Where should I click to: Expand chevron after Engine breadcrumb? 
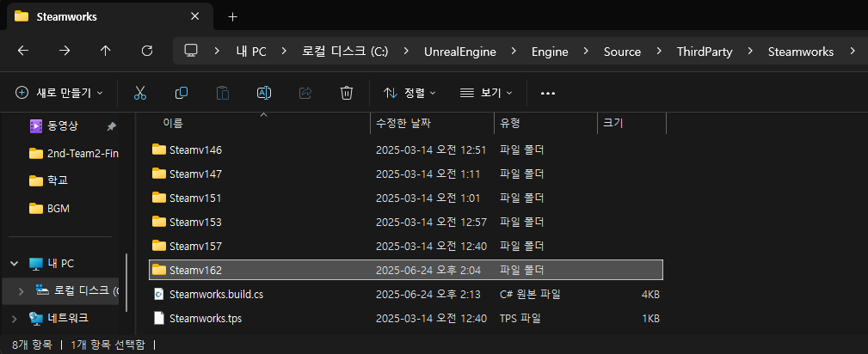586,52
